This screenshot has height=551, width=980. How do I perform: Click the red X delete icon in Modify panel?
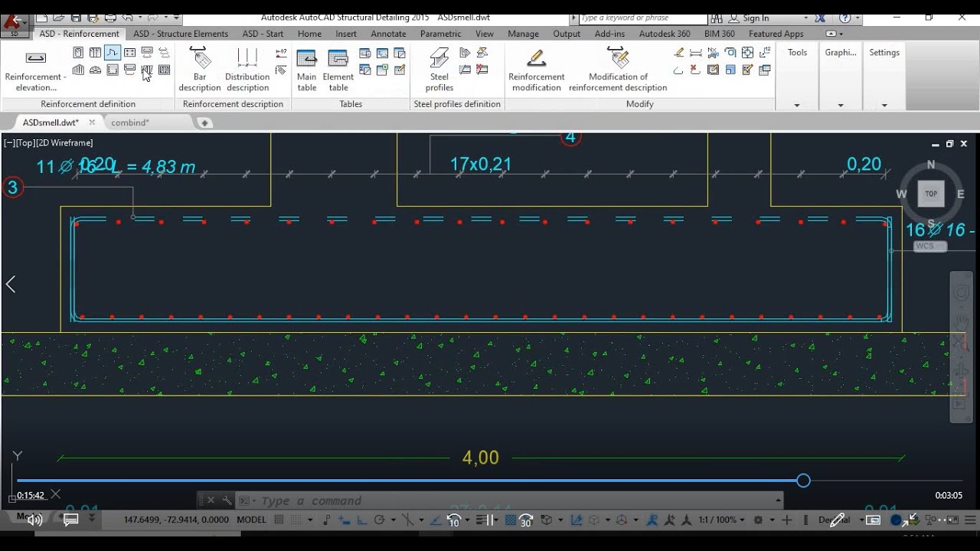point(695,70)
